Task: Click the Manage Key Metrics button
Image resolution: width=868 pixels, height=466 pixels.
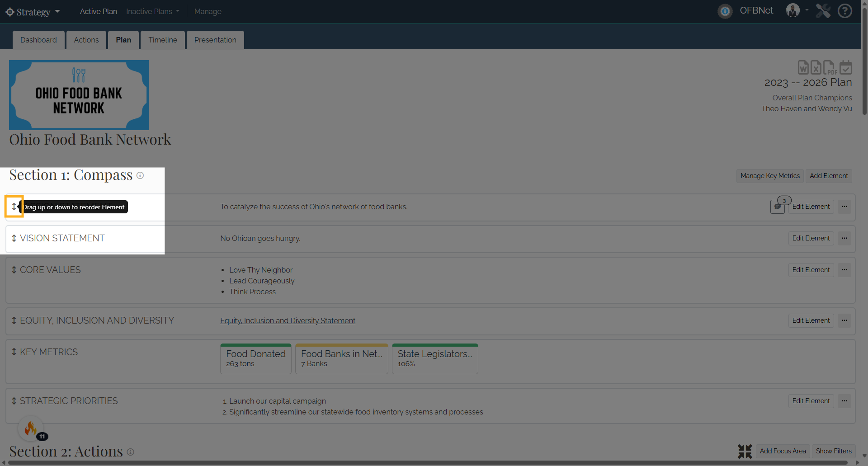Action: tap(770, 176)
